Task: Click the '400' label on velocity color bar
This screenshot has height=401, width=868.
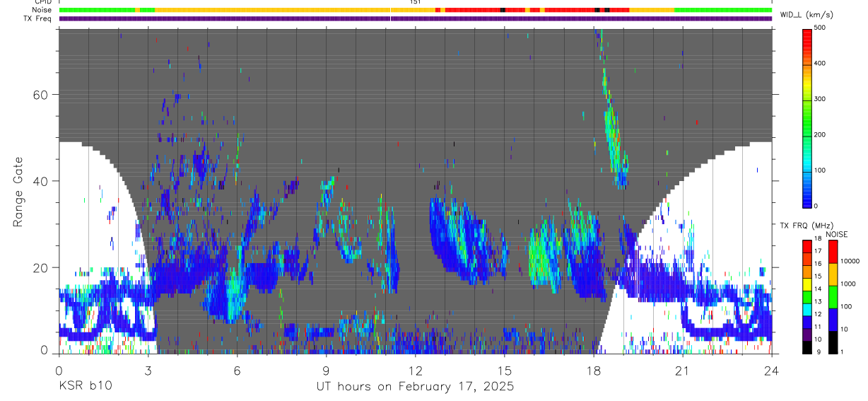Action: pos(821,64)
